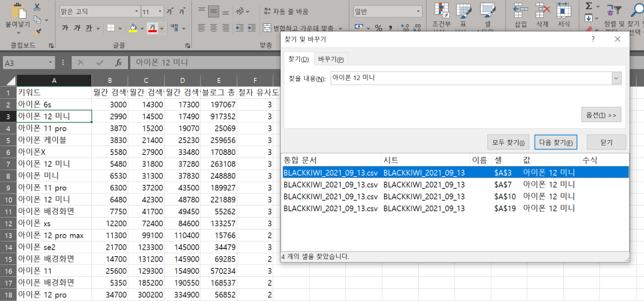Screen dimensions: 644x301
Task: Open the Name Box A3 dropdown
Action: (51, 63)
